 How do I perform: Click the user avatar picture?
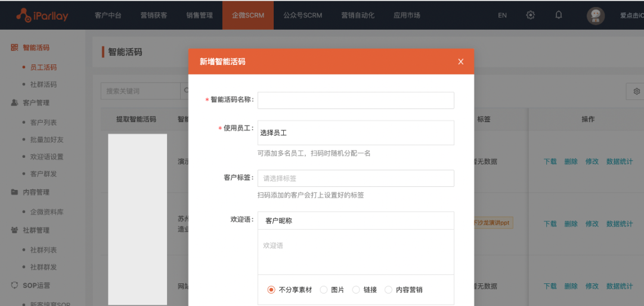[x=596, y=15]
